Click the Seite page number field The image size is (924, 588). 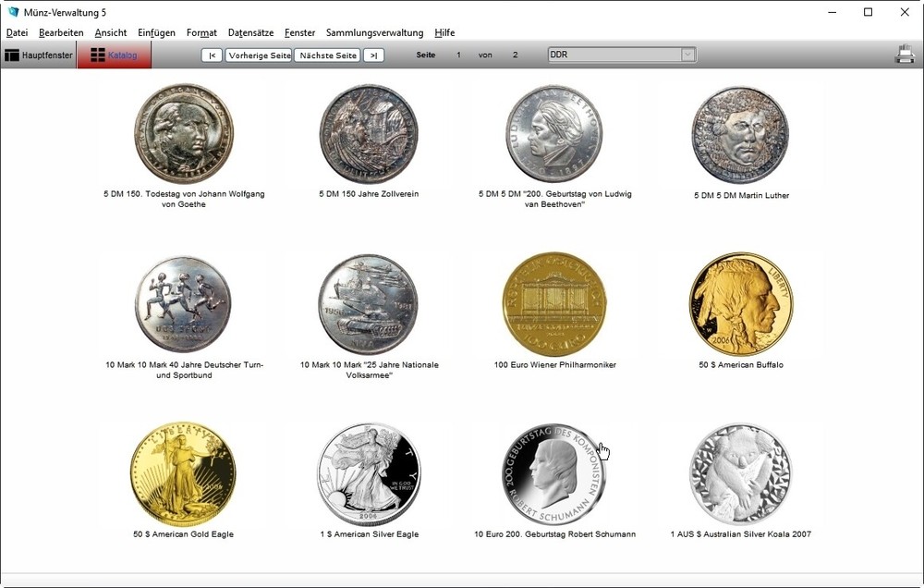[457, 55]
